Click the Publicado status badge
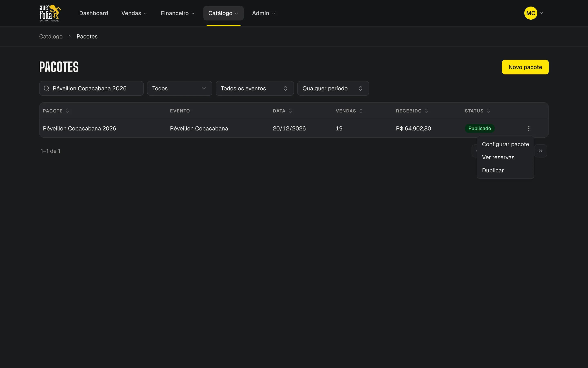This screenshot has height=368, width=588. tap(479, 129)
